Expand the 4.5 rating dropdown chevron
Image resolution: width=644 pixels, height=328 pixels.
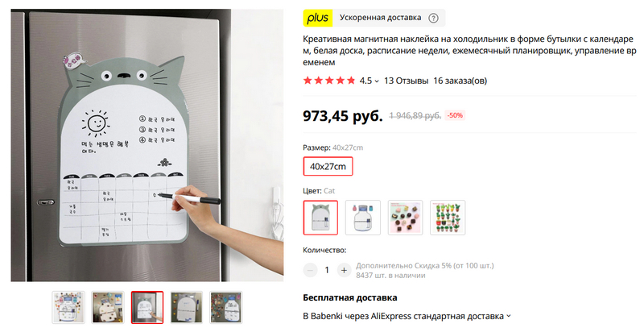point(377,81)
